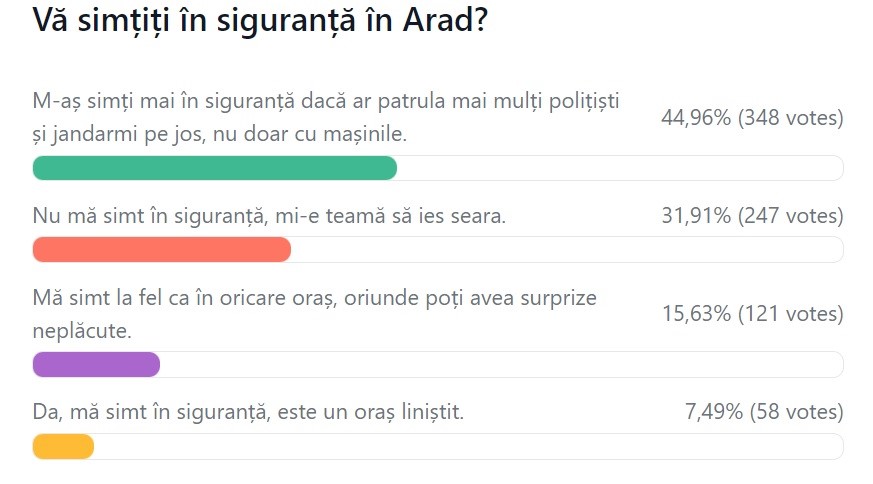This screenshot has width=873, height=484.
Task: Click the "247 votes" count
Action: coord(790,215)
